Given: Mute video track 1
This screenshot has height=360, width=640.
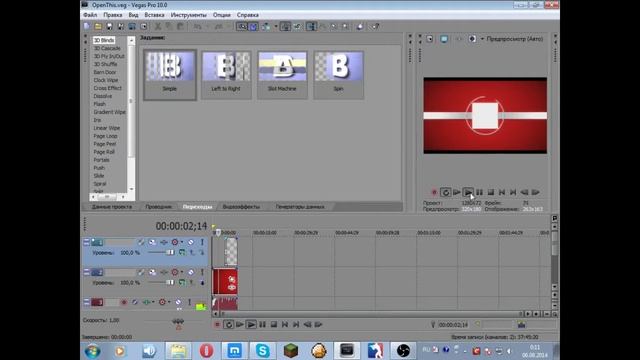Looking at the screenshot, I should tap(191, 242).
